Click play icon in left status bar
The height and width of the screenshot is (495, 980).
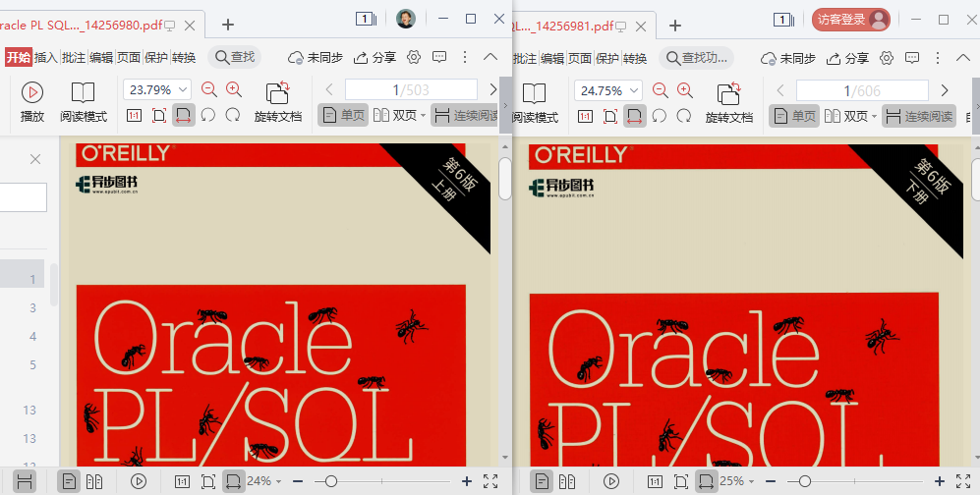[x=139, y=481]
